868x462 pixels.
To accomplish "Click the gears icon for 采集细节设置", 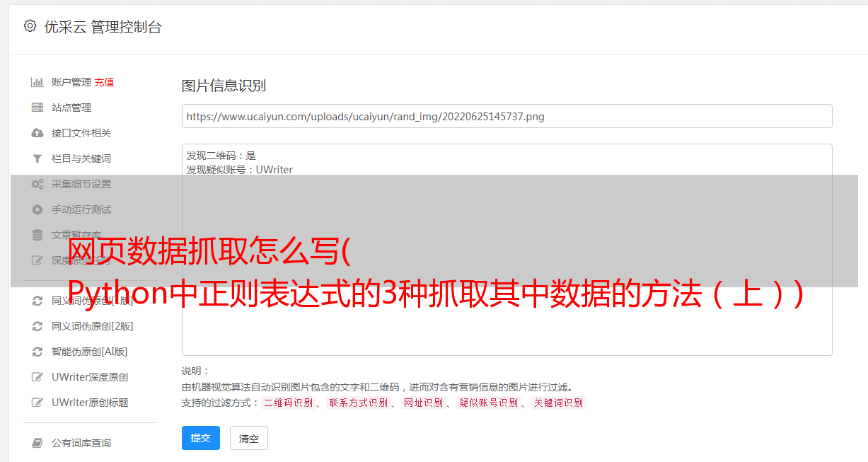I will (37, 184).
